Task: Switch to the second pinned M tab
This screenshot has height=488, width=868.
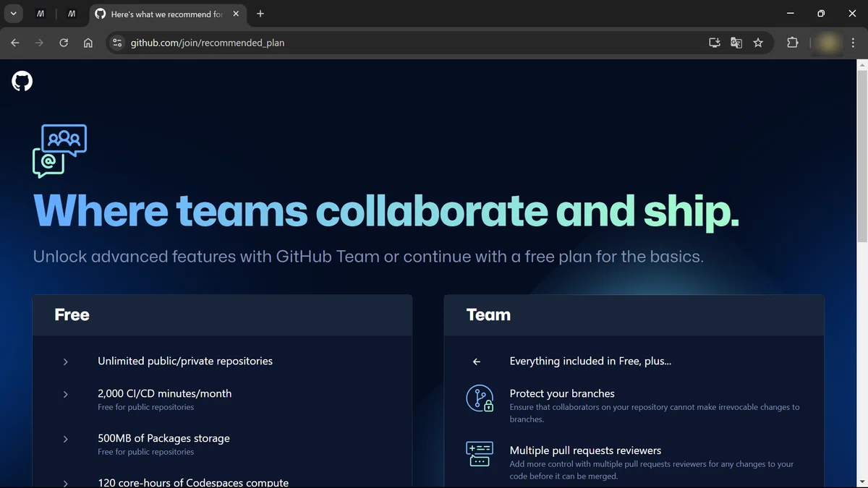Action: click(72, 14)
